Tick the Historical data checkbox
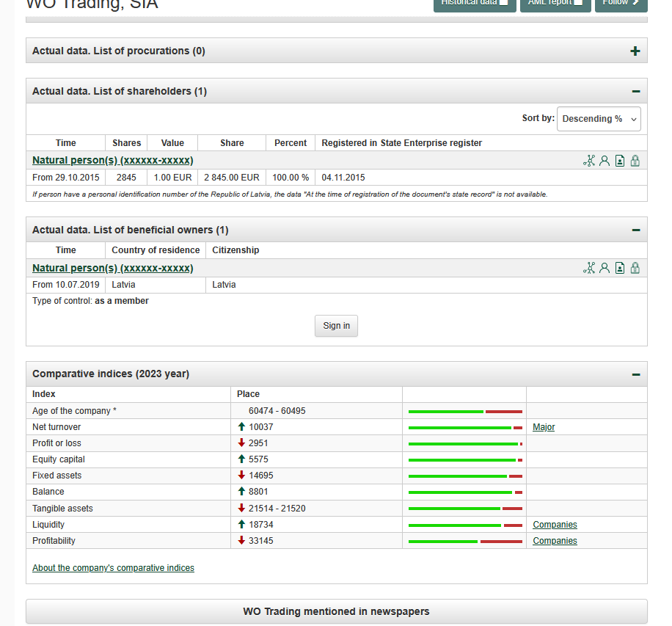 click(504, 2)
